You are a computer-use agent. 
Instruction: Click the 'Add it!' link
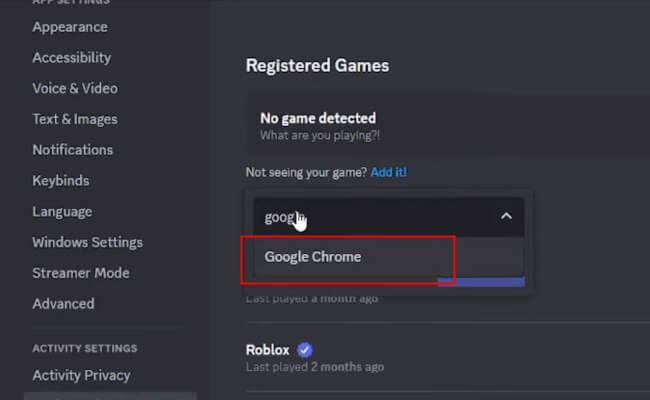[389, 172]
